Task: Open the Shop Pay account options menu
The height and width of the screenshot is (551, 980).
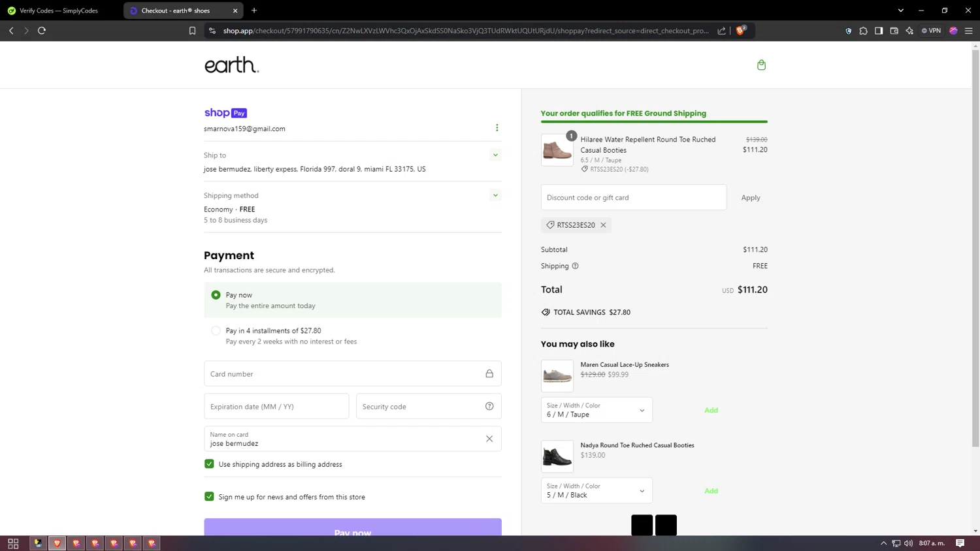Action: (497, 128)
